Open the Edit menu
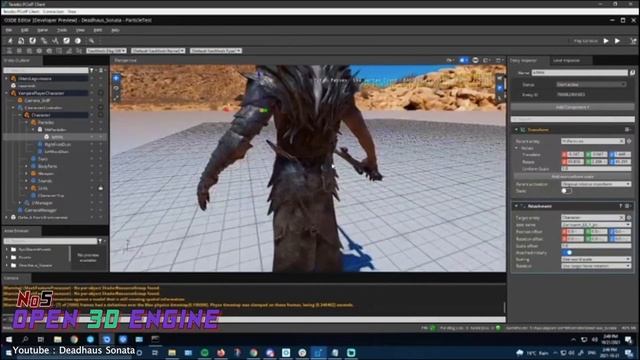 [x=24, y=30]
